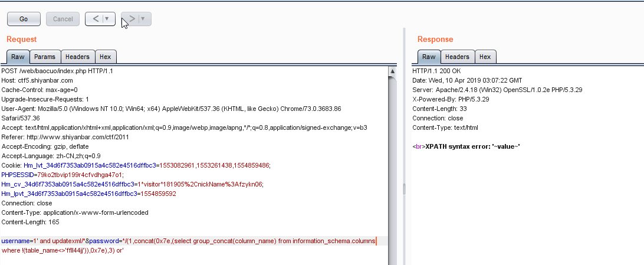Click the HTTP/1.1 200 OK status line
Viewport: 644px width, 265px height.
436,71
